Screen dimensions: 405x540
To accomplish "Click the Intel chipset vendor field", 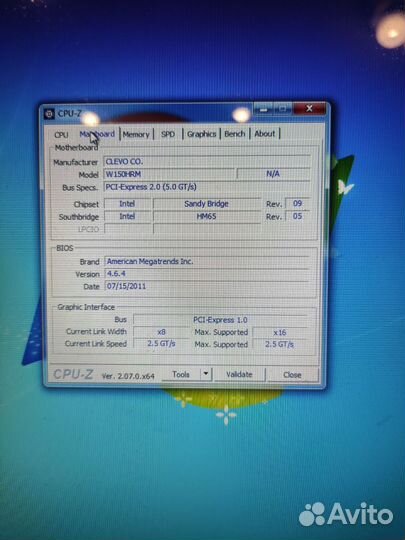I will tap(127, 204).
